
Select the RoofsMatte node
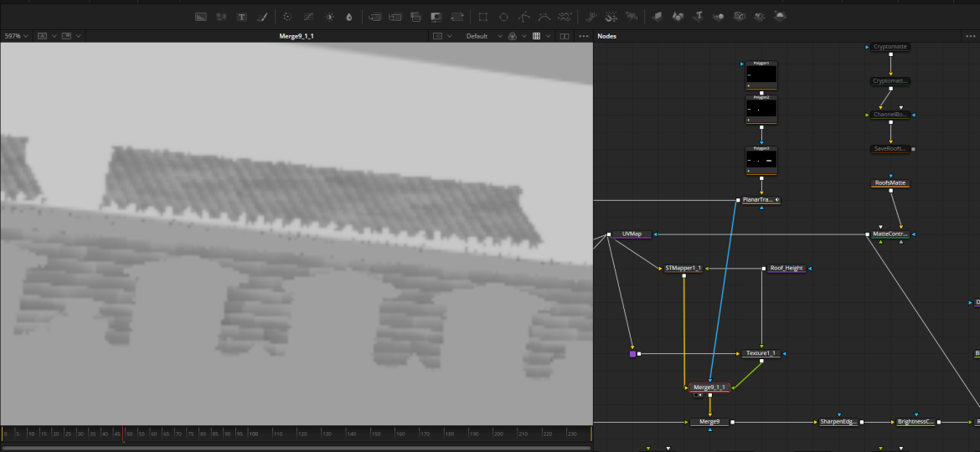click(890, 182)
